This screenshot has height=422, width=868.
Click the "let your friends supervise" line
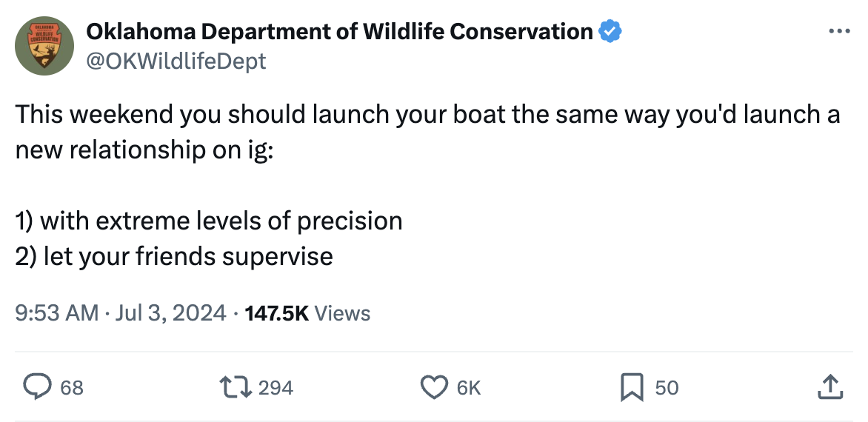(x=188, y=256)
